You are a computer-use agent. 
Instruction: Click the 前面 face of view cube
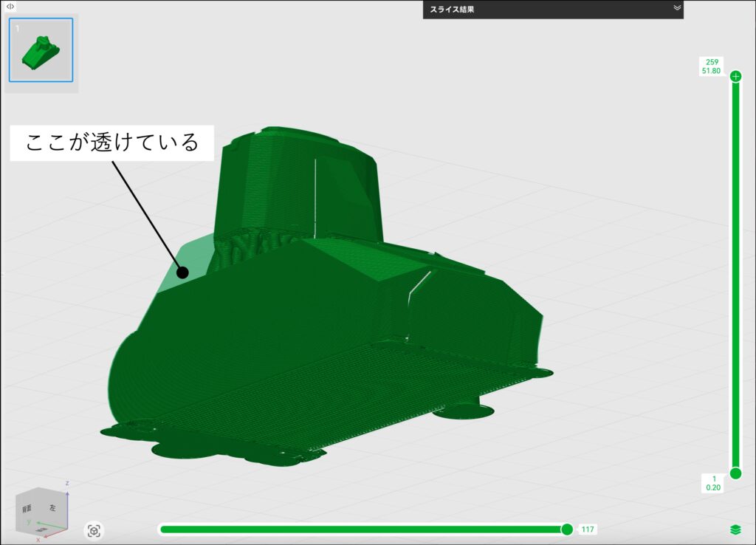27,509
